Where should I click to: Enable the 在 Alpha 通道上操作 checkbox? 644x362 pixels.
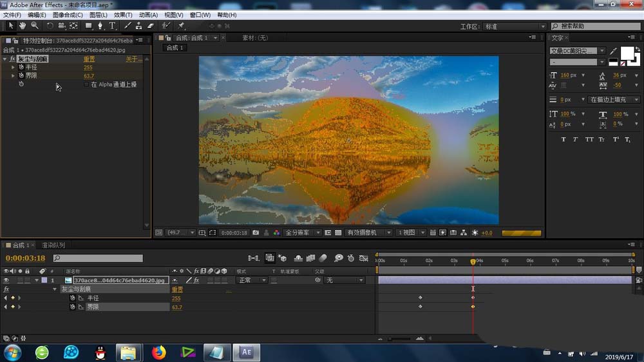point(86,84)
